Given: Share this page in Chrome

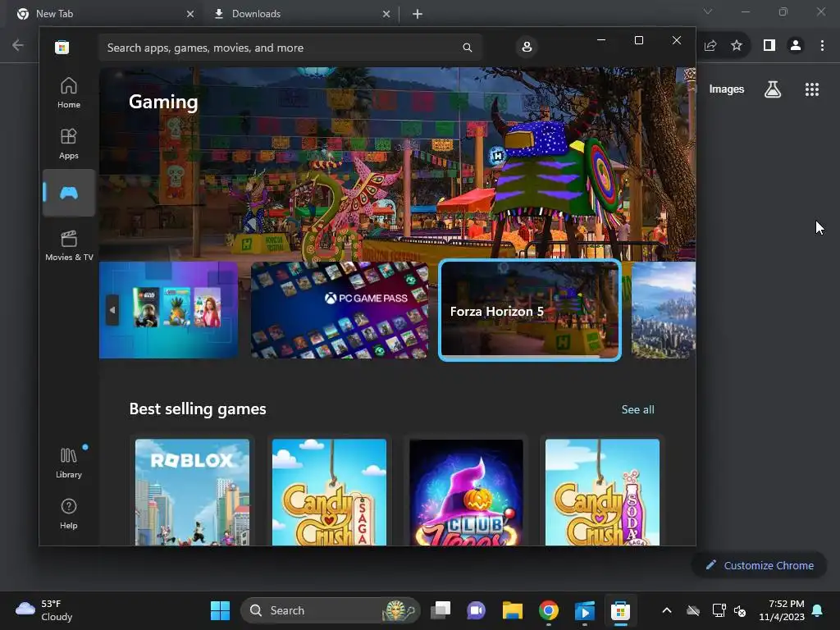Looking at the screenshot, I should point(710,46).
